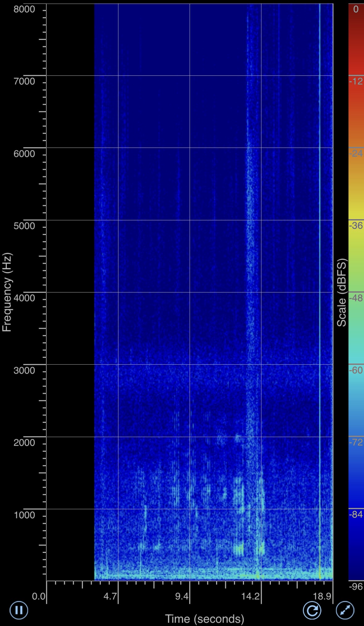The width and height of the screenshot is (364, 626).
Task: Click the 14.2 seconds time label
Action: 250,596
